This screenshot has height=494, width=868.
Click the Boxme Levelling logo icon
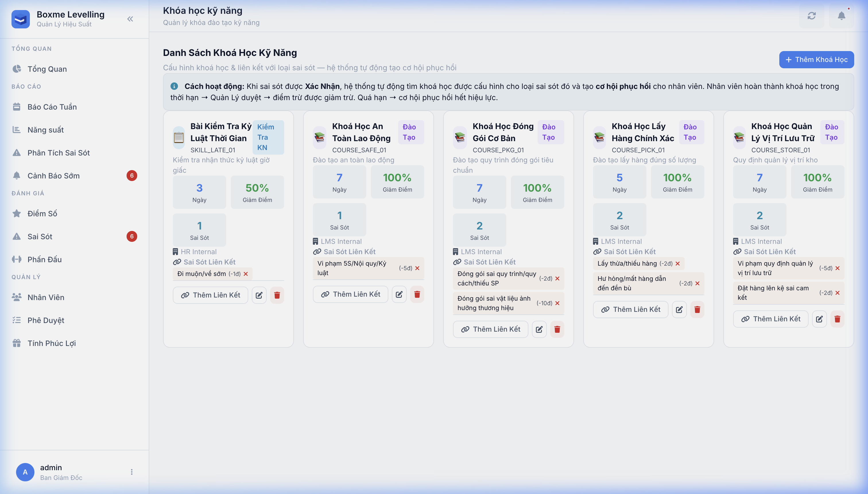[20, 19]
